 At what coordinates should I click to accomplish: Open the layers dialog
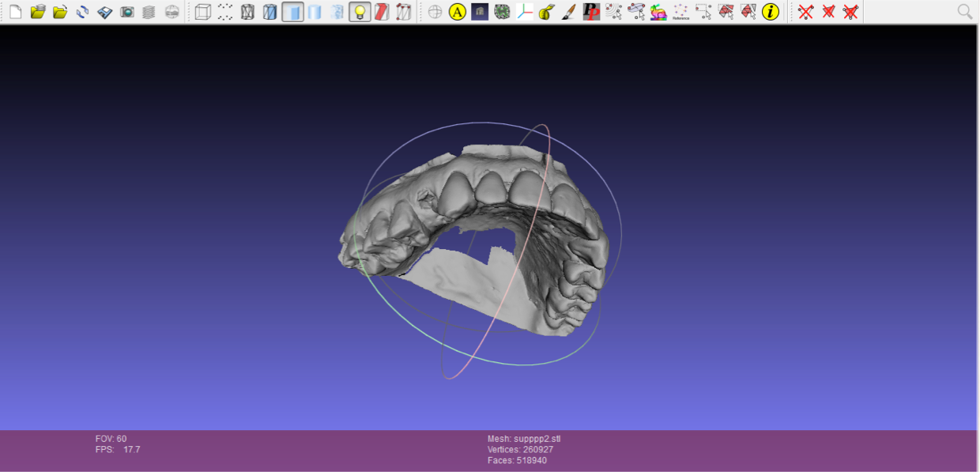pyautogui.click(x=149, y=12)
